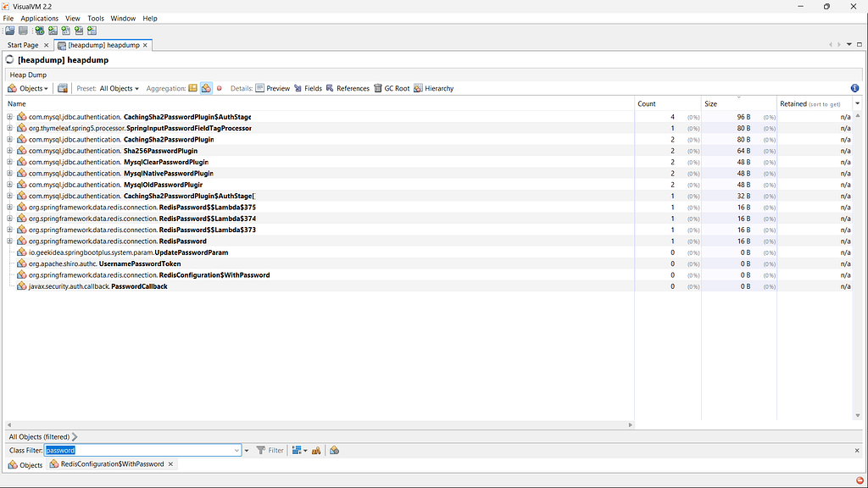Toggle Preview details panel
868x488 pixels.
pyautogui.click(x=272, y=88)
